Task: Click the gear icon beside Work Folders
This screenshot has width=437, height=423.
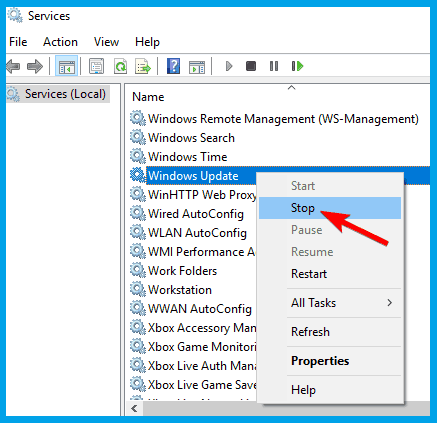Action: click(x=138, y=270)
